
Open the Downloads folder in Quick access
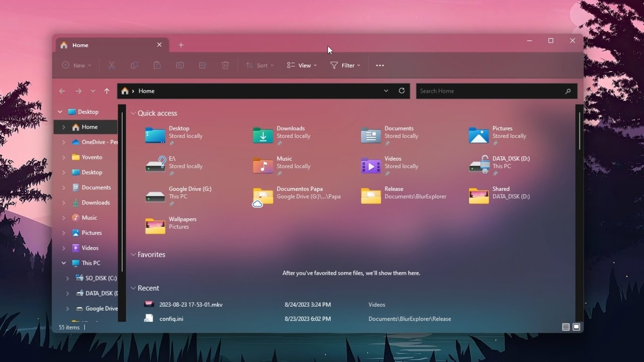[282, 136]
